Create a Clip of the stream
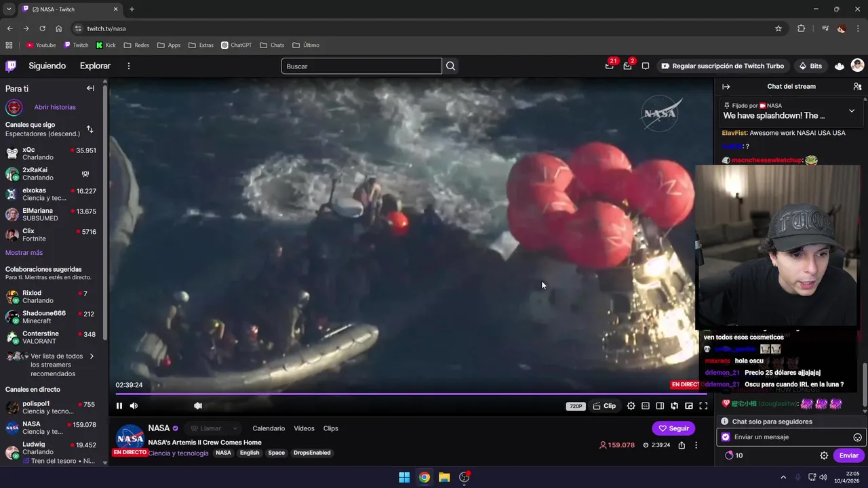This screenshot has height=488, width=868. tap(604, 406)
